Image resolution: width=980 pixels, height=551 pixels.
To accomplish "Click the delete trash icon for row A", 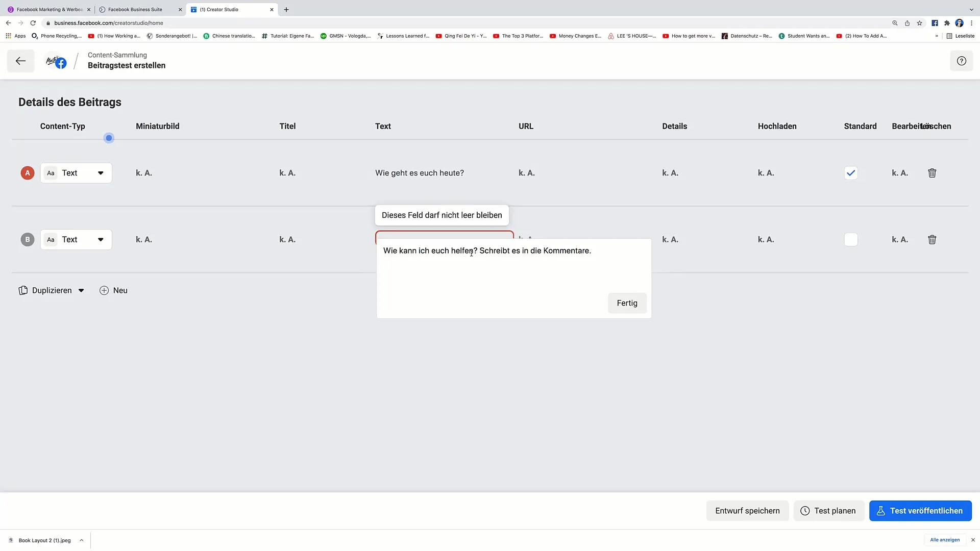I will click(932, 173).
